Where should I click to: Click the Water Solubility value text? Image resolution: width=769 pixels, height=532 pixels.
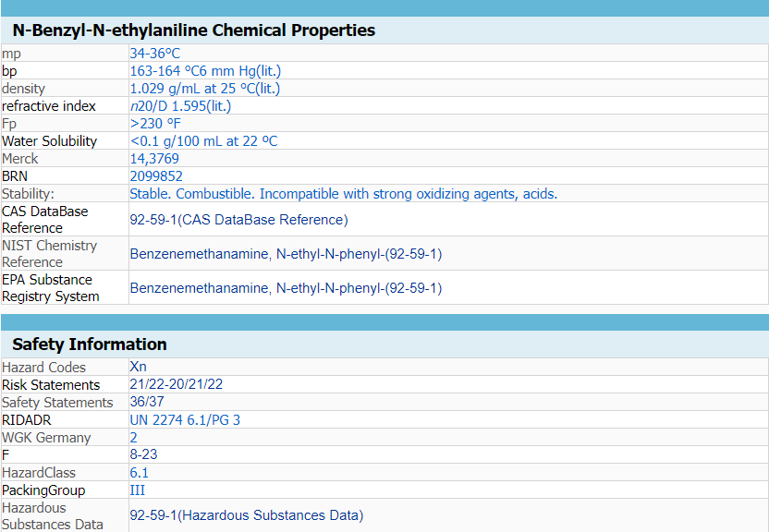pos(203,141)
